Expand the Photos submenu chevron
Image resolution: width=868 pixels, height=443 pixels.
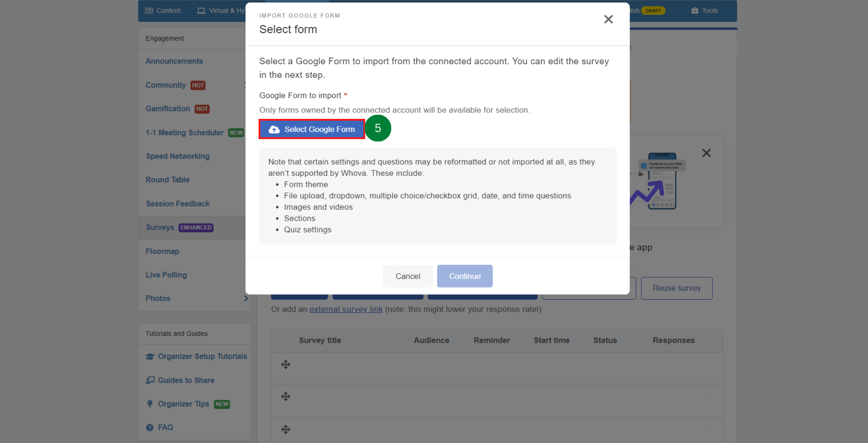tap(246, 298)
